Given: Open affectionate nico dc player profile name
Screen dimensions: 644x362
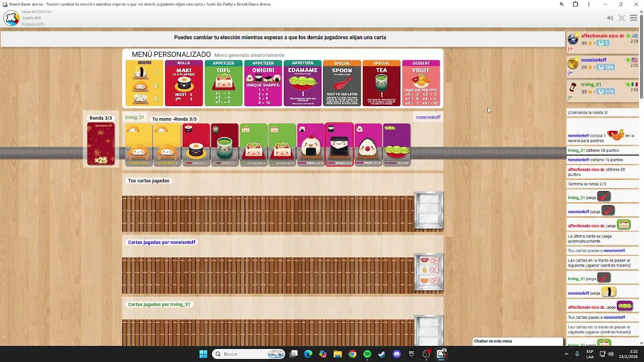Looking at the screenshot, I should (602, 36).
